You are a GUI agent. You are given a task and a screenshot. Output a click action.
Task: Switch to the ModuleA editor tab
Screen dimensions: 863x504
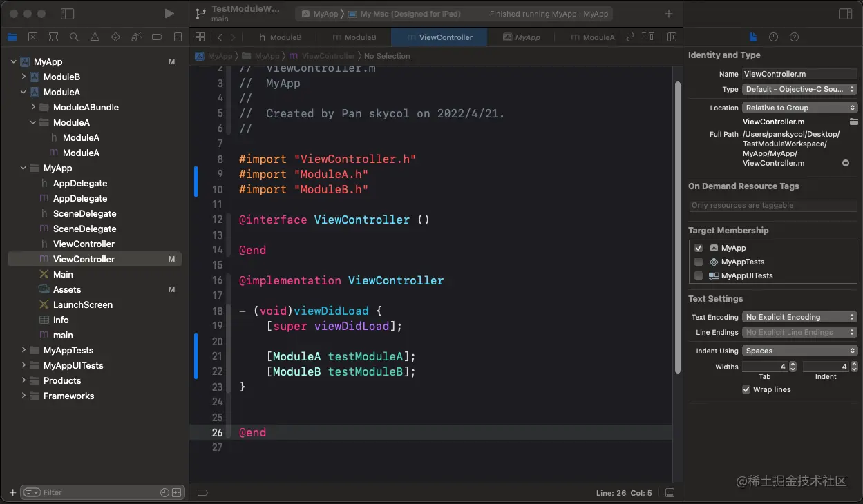pyautogui.click(x=592, y=37)
